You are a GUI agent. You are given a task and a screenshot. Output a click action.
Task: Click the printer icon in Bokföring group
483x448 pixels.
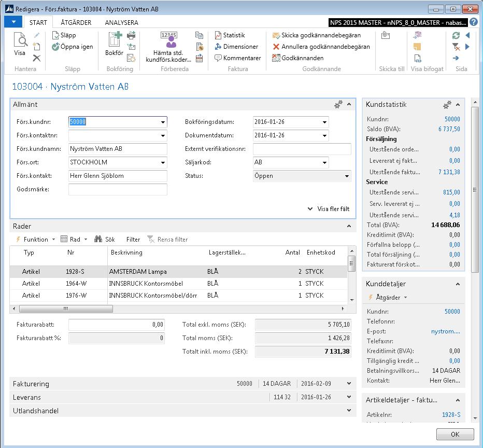tap(131, 35)
